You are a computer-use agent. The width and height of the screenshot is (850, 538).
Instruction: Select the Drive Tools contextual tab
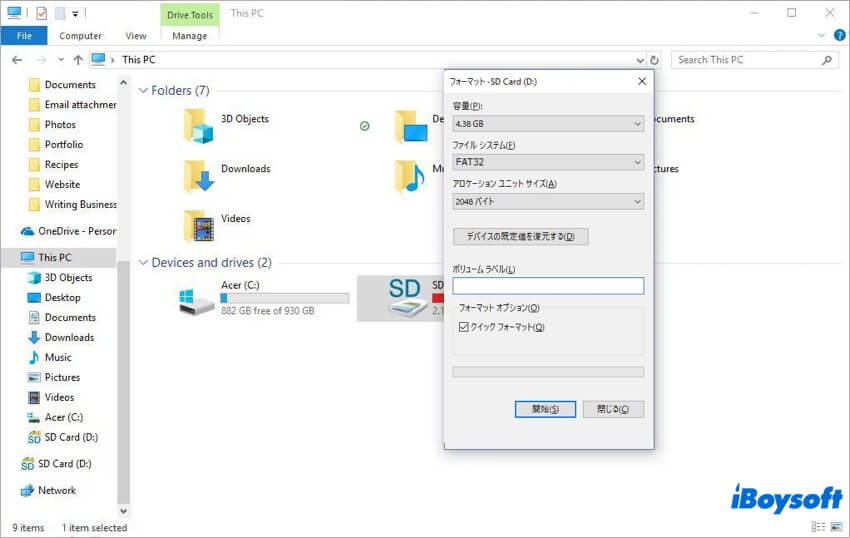coord(190,15)
